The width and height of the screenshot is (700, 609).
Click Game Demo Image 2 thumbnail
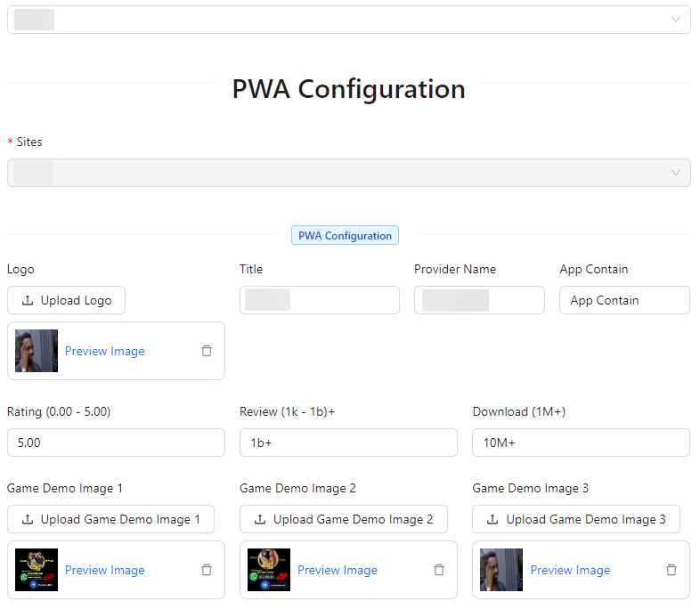coord(269,570)
